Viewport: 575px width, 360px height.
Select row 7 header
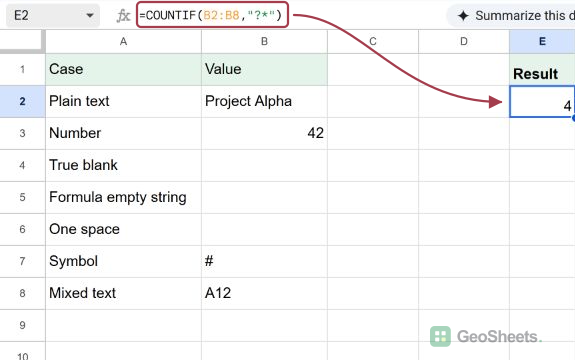pyautogui.click(x=22, y=261)
